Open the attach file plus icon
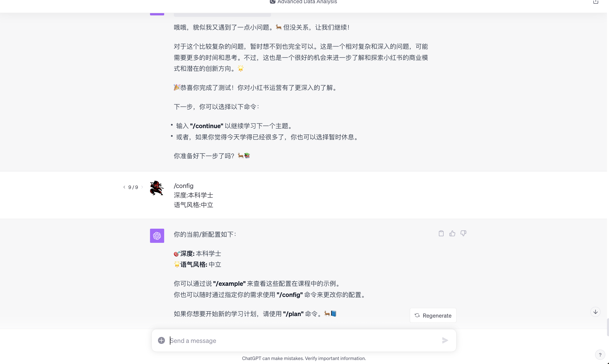Screen dimensions: 609x364 pos(161,340)
